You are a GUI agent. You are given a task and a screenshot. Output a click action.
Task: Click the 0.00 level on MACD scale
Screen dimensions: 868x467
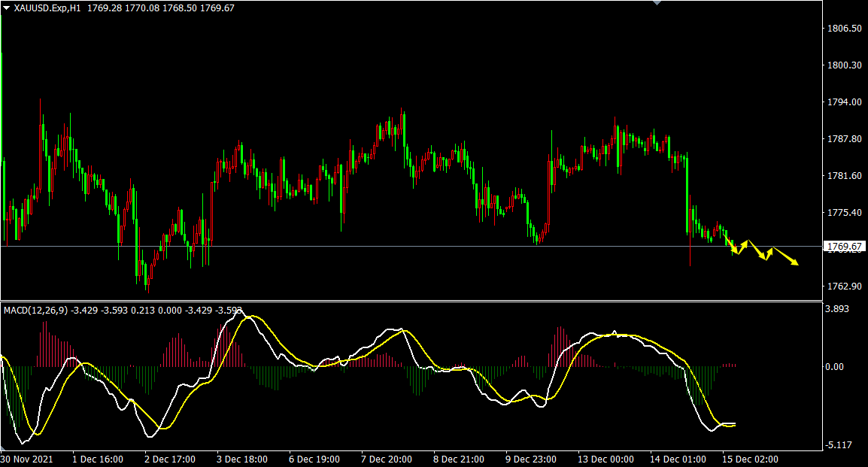pos(834,367)
